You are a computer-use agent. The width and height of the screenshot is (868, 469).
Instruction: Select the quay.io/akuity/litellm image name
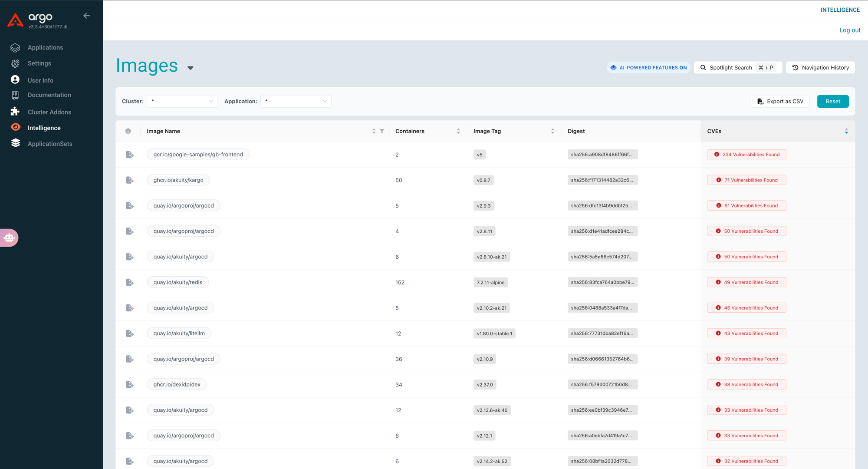pyautogui.click(x=179, y=334)
